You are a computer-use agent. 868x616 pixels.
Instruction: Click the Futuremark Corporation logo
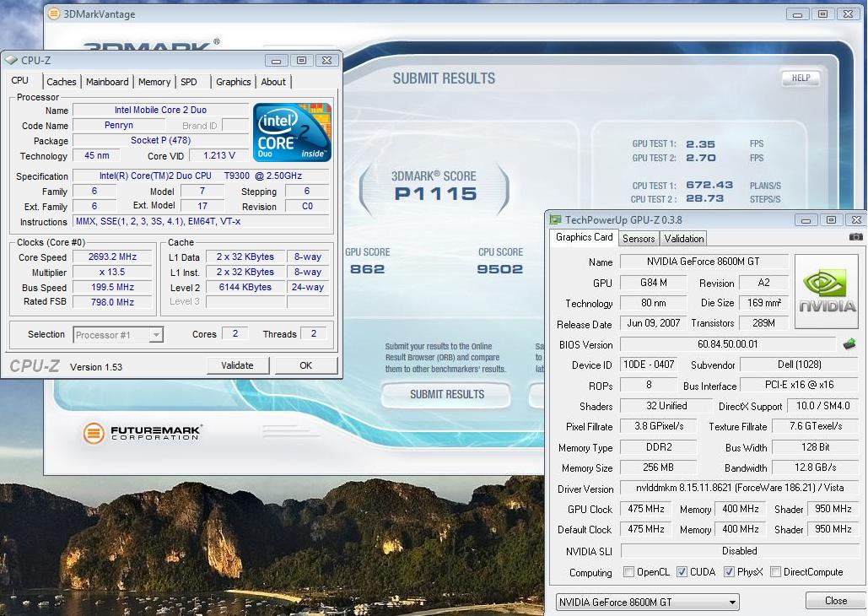point(142,433)
